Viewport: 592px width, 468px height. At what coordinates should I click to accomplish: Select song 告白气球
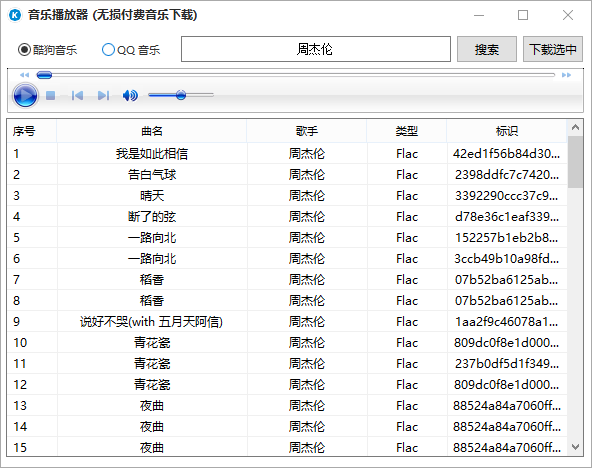[x=152, y=175]
